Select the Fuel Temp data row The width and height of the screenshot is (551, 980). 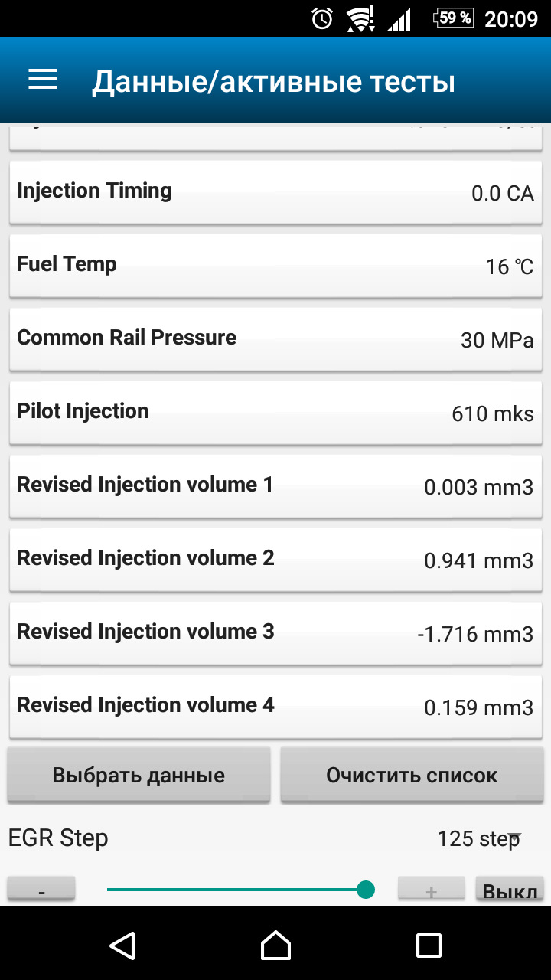tap(275, 265)
